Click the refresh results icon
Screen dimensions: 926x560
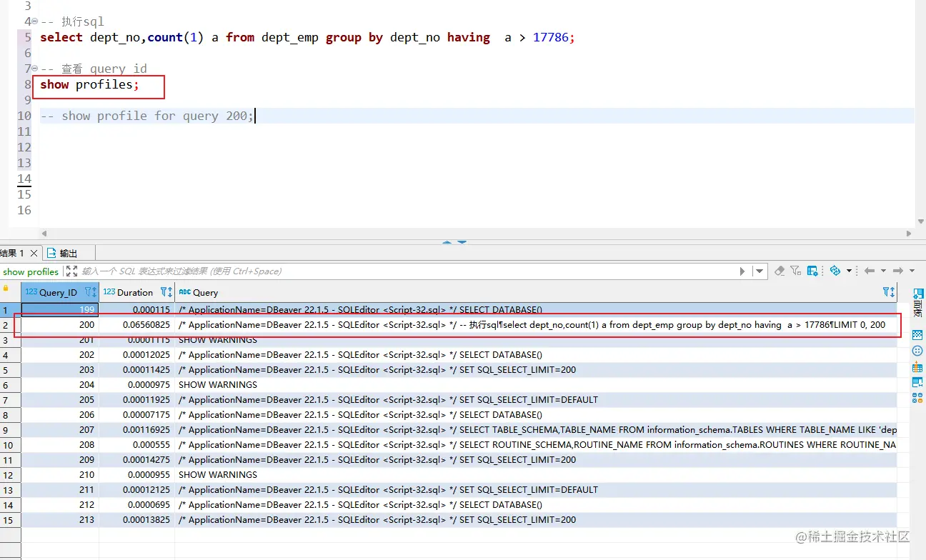[835, 271]
